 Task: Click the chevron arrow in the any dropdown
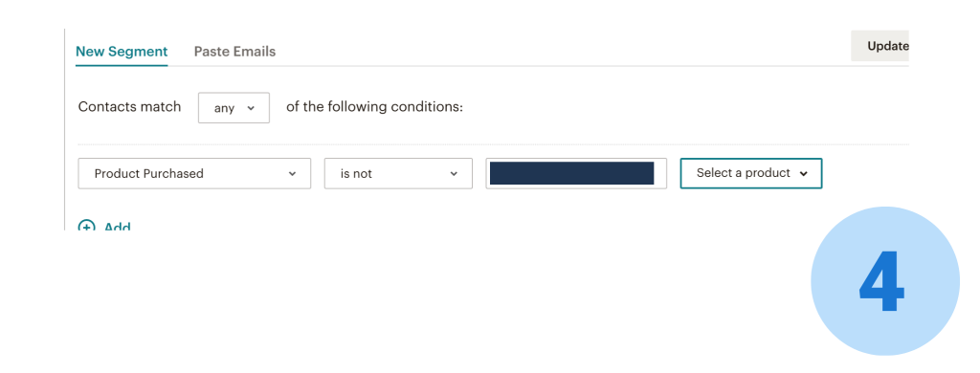tap(252, 108)
